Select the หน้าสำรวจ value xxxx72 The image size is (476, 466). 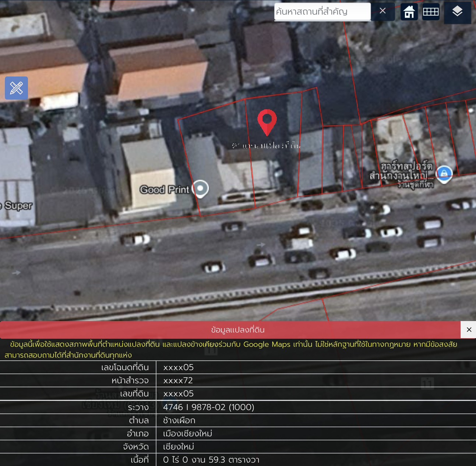pos(178,381)
